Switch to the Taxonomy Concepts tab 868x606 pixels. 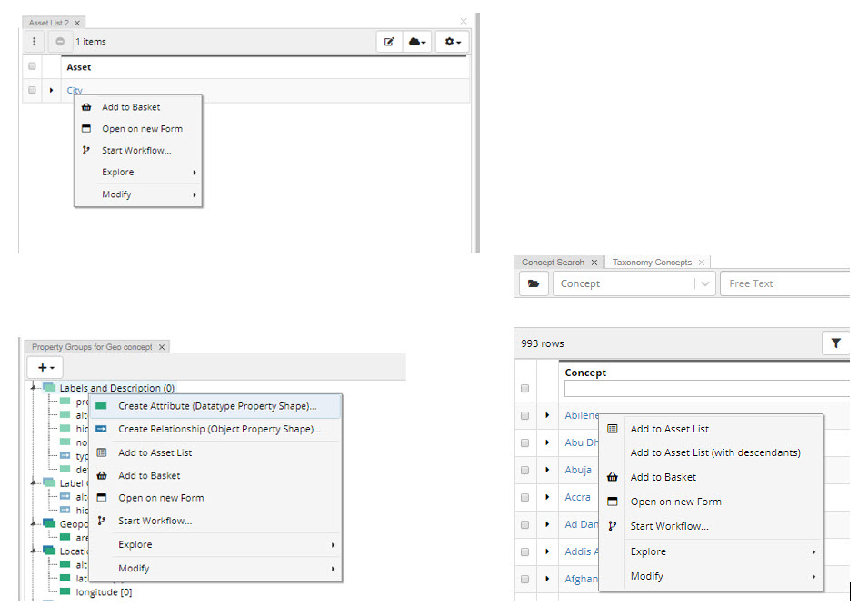coord(652,263)
